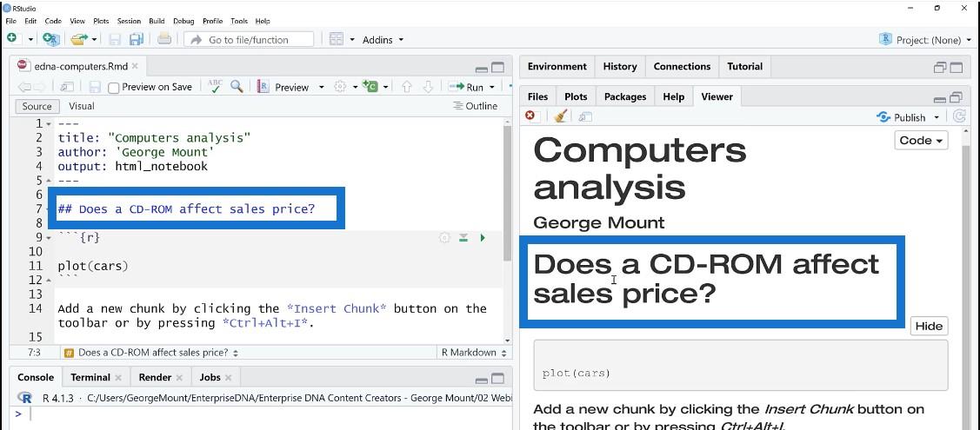Click the Go back arrow in editor toolbar
Screen dimensions: 980x430
pos(23,87)
